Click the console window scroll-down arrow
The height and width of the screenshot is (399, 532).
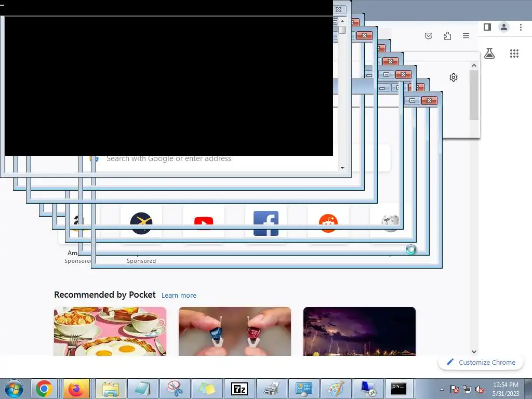[342, 168]
